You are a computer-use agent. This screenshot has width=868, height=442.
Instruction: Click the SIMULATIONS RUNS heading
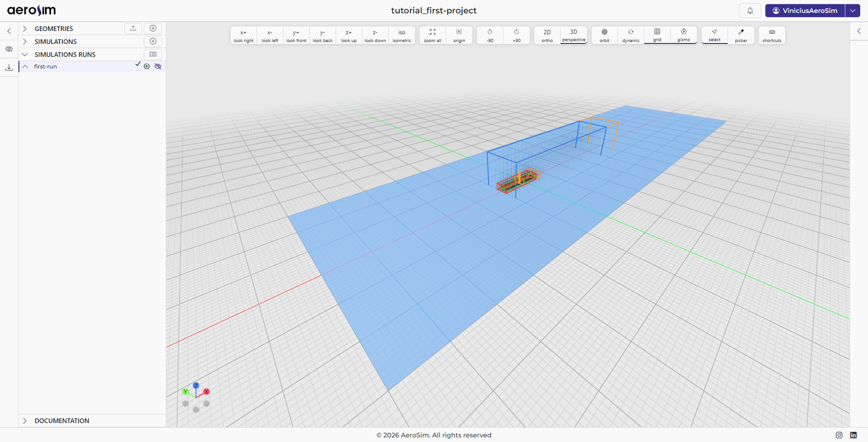click(65, 55)
